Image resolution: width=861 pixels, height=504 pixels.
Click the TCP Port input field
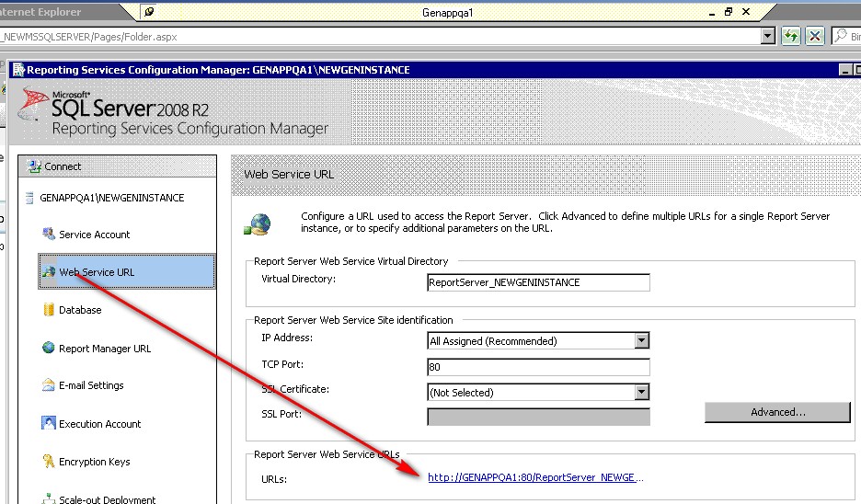click(x=539, y=367)
